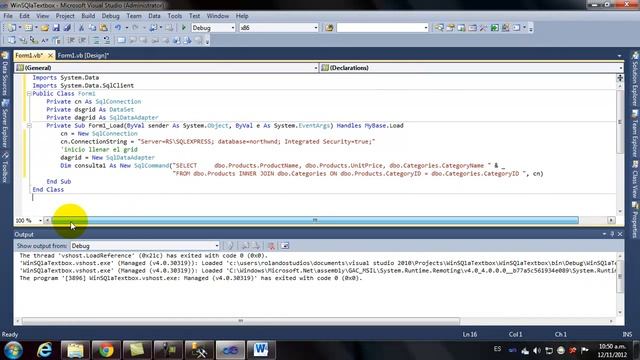Open Google Chrome from taskbar
The image size is (640, 360).
(106, 350)
